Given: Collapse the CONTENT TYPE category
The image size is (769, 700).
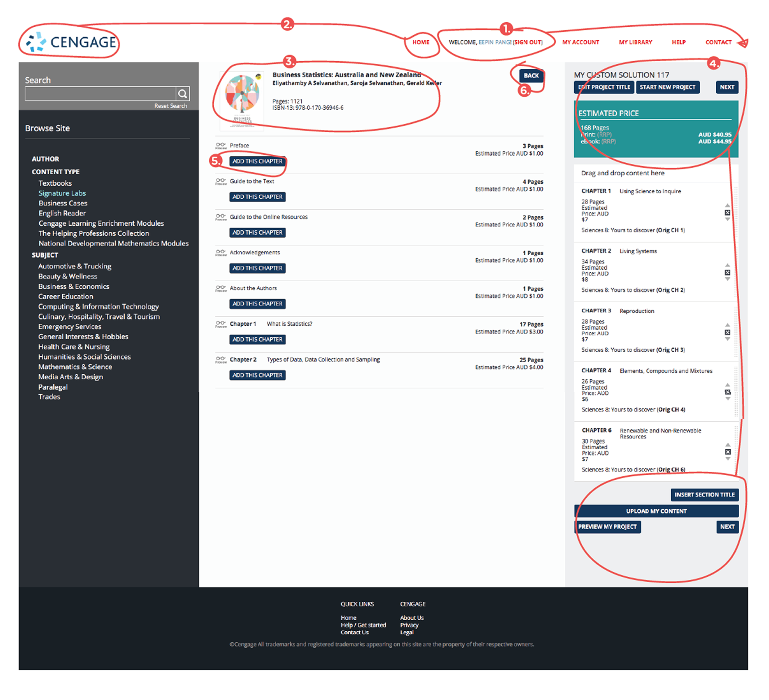Looking at the screenshot, I should click(56, 172).
